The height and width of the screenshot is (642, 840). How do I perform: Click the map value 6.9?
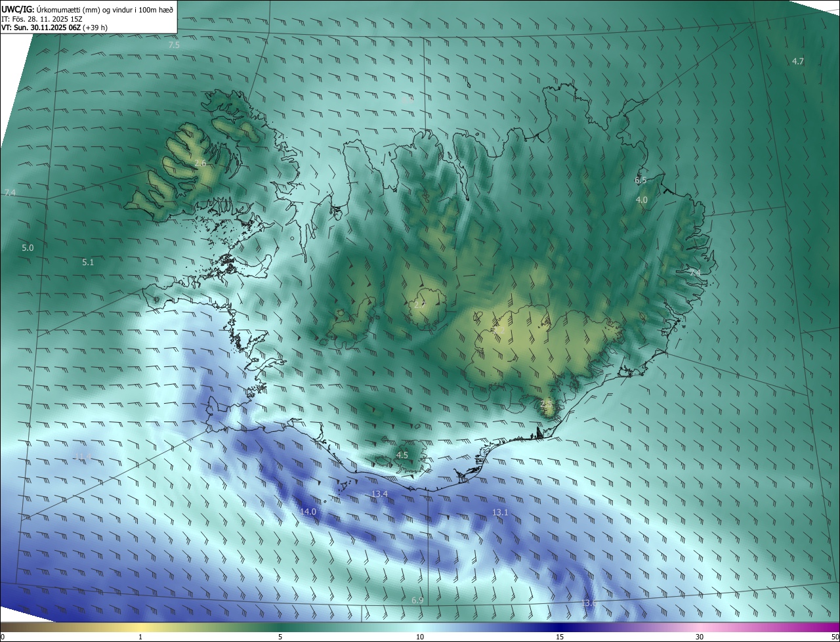click(417, 600)
